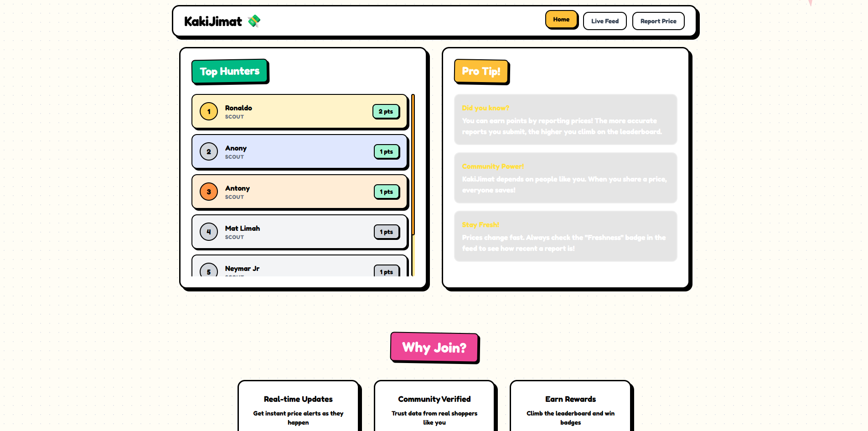Open the Home nav tab
Image resolution: width=868 pixels, height=431 pixels.
[x=561, y=20]
